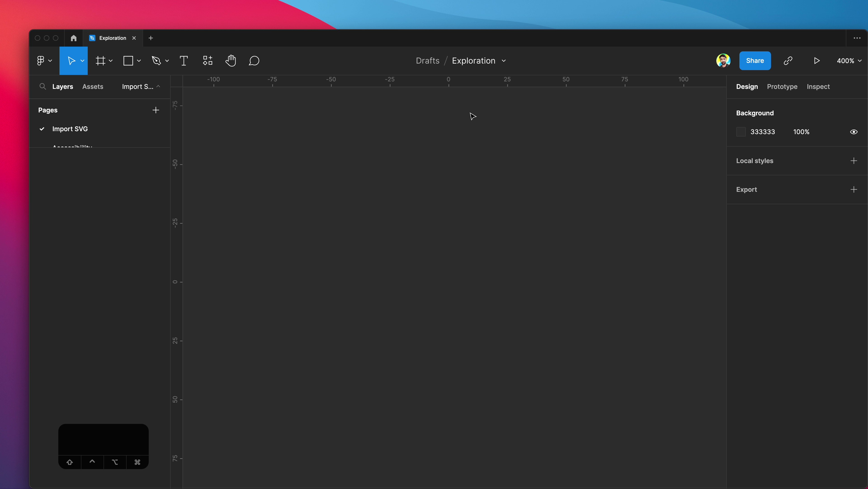Click the 333333 background color swatch
Image resolution: width=868 pixels, height=489 pixels.
point(741,132)
